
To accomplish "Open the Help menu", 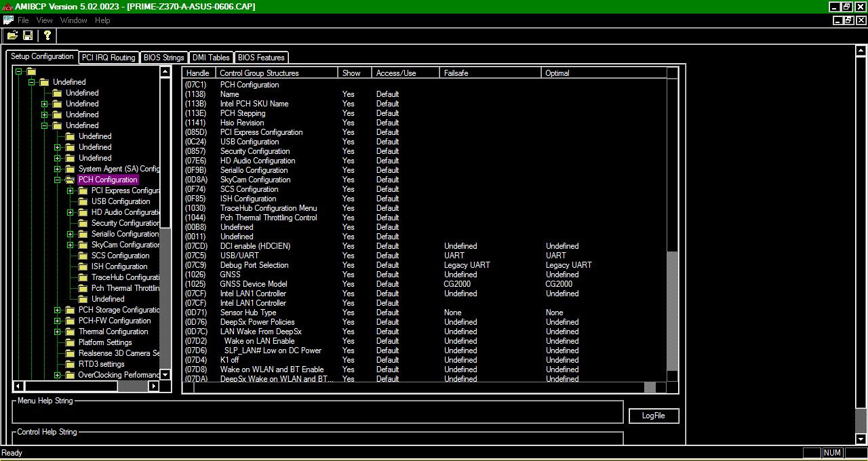I will (102, 20).
